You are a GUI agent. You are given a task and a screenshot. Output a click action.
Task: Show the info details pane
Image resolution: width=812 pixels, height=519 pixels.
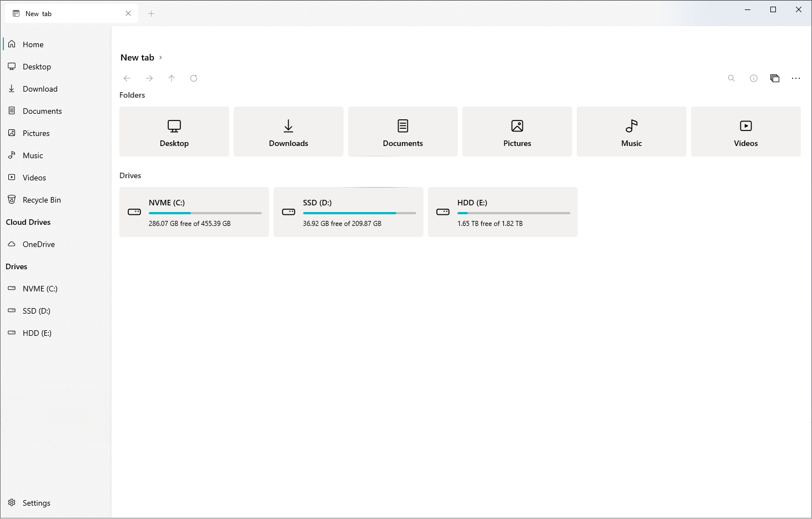click(754, 78)
